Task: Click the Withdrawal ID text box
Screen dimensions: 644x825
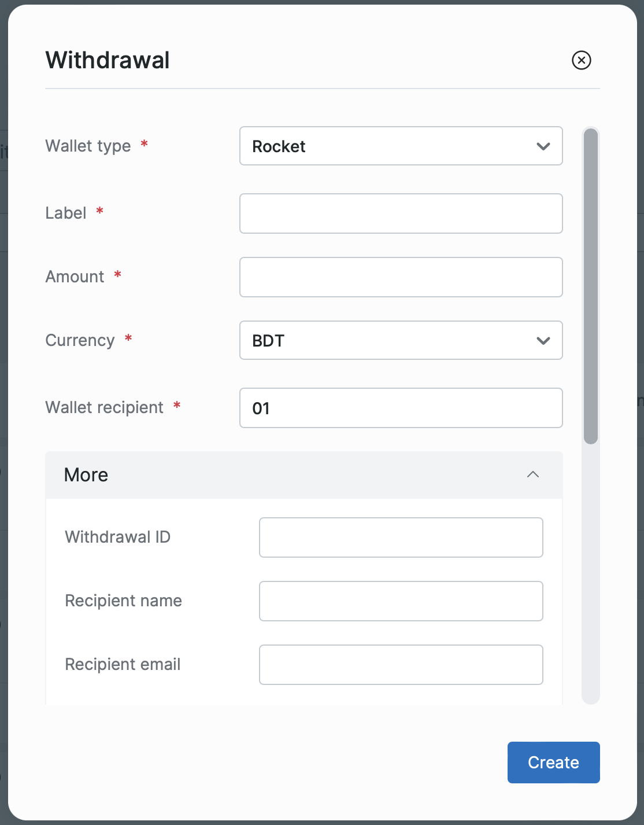Action: click(401, 537)
